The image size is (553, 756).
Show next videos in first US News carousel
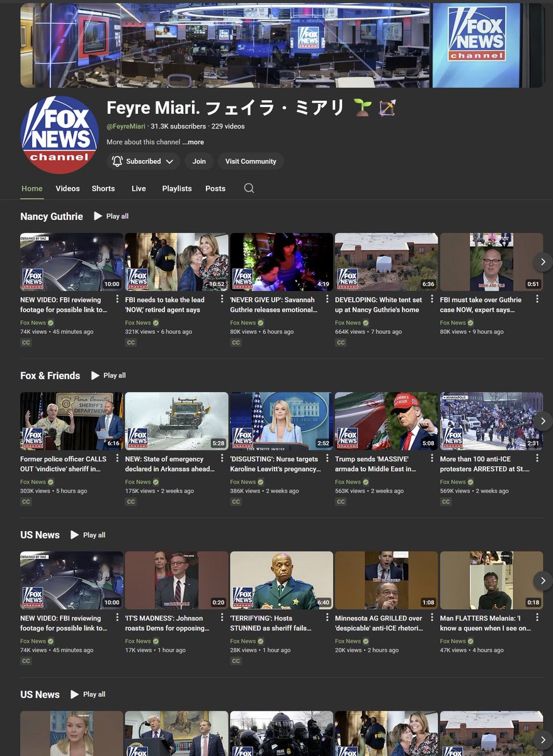pyautogui.click(x=543, y=580)
